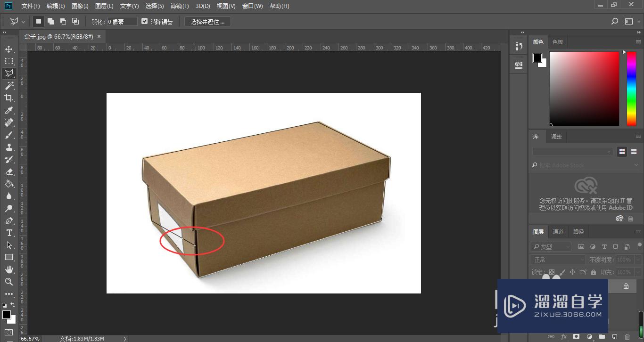
Task: Toggle pixel layer filter icon
Action: click(581, 246)
